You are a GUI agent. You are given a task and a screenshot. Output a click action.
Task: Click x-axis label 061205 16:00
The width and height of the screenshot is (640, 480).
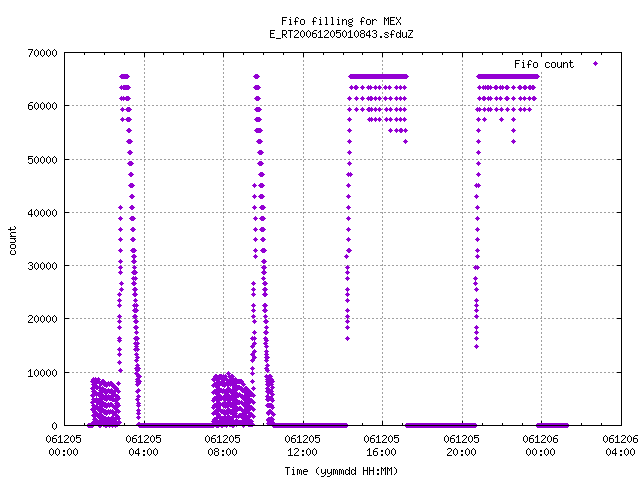(382, 446)
